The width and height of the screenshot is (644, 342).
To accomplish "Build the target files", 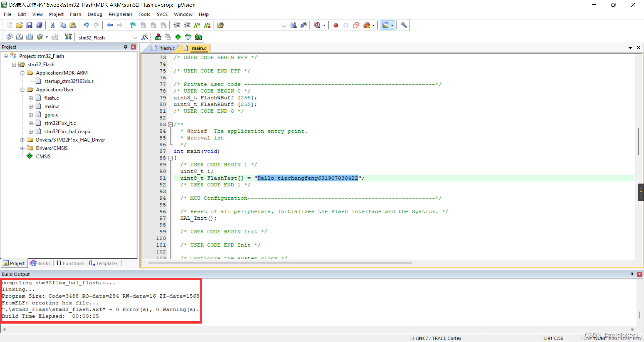I will coord(19,37).
